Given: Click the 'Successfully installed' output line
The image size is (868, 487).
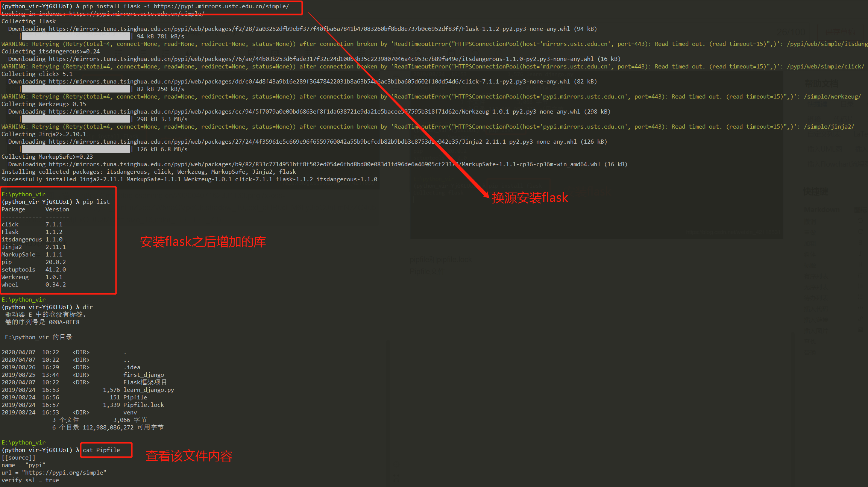Looking at the screenshot, I should click(189, 179).
